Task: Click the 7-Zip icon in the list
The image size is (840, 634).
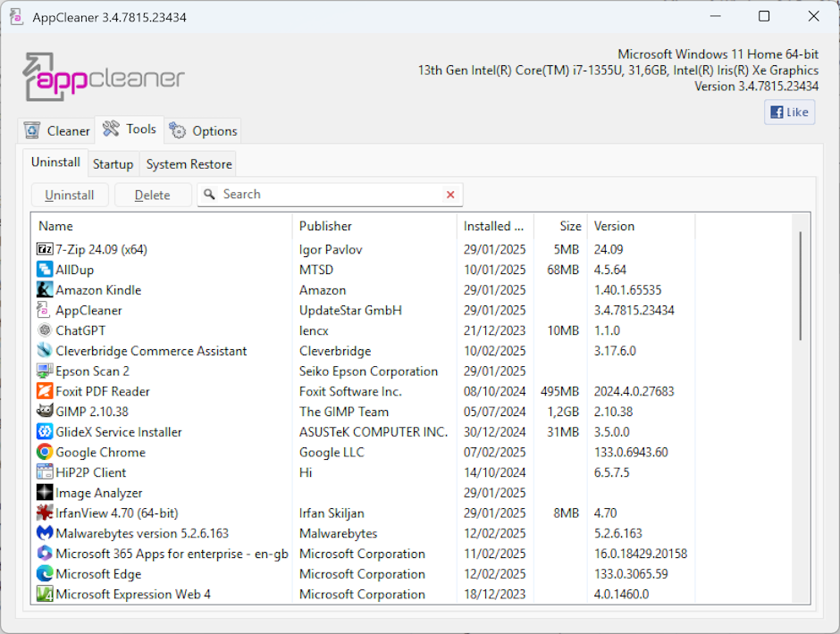Action: [45, 249]
